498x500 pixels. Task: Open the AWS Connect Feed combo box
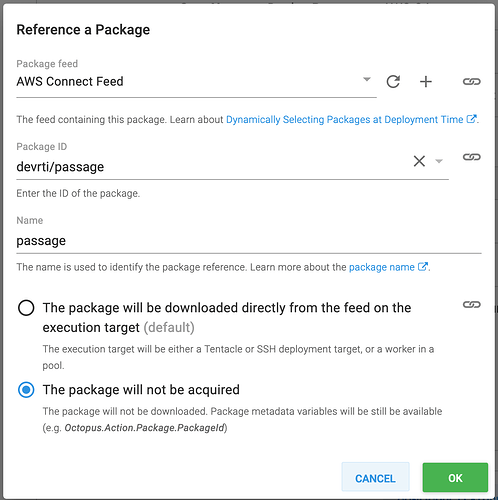[x=196, y=82]
